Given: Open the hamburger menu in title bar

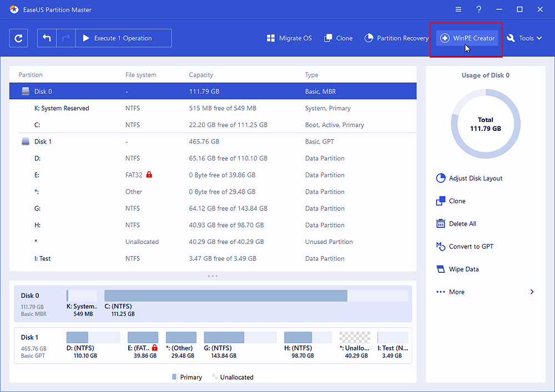Looking at the screenshot, I should (x=458, y=9).
